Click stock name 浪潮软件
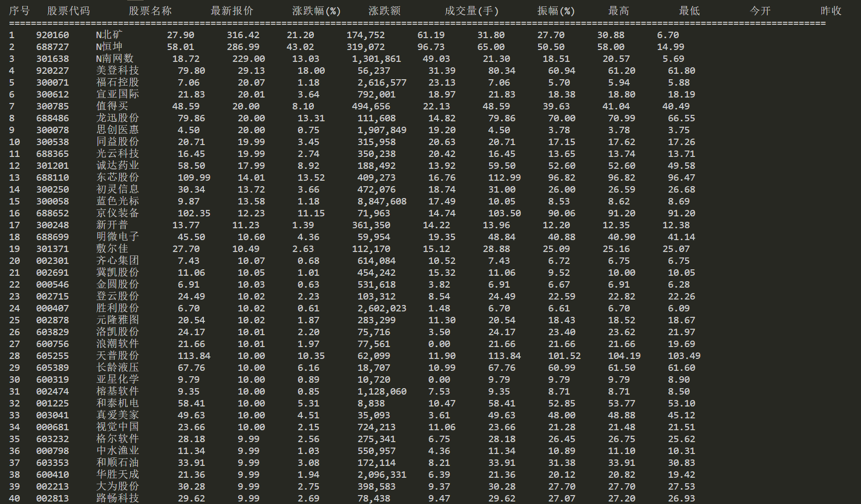Image resolution: width=861 pixels, height=504 pixels. pyautogui.click(x=117, y=344)
